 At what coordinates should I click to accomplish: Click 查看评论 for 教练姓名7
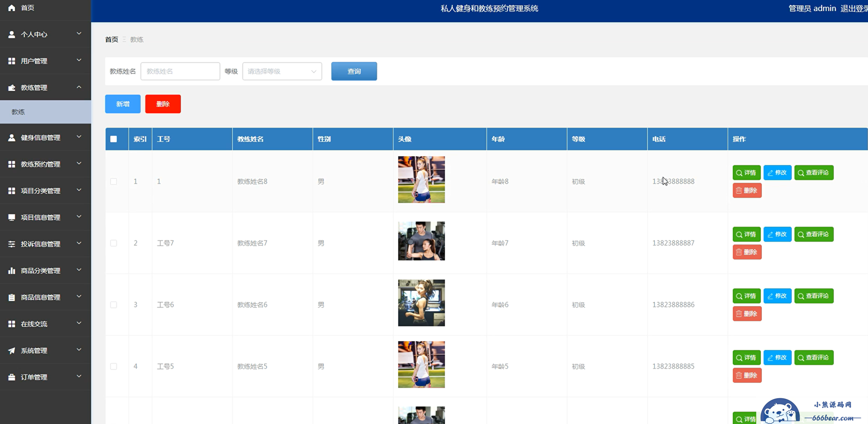pyautogui.click(x=814, y=234)
